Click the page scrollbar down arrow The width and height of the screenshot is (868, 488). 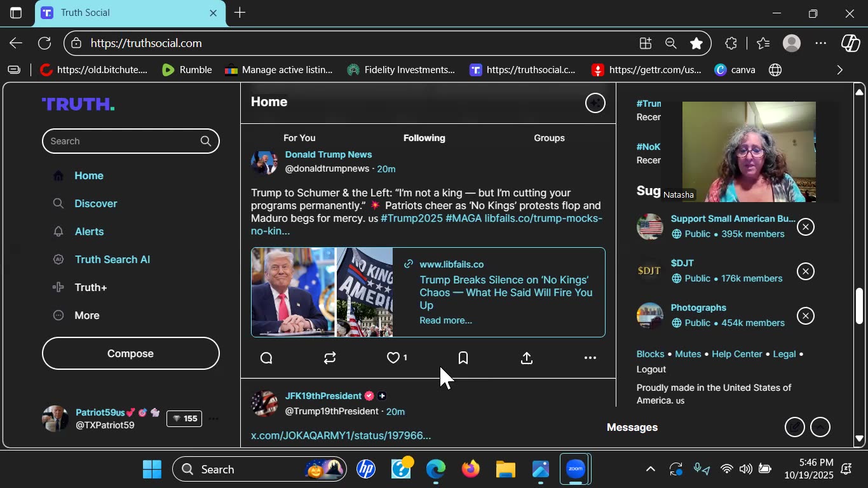click(859, 438)
